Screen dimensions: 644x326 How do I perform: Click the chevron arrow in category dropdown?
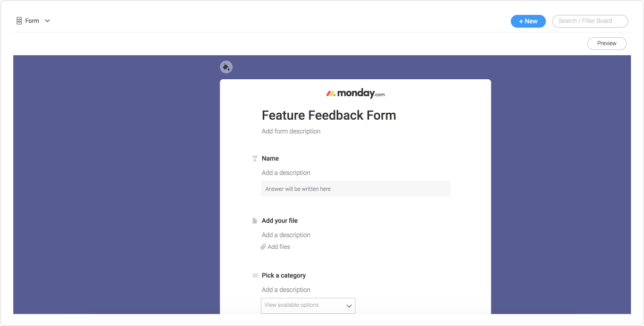pos(349,306)
